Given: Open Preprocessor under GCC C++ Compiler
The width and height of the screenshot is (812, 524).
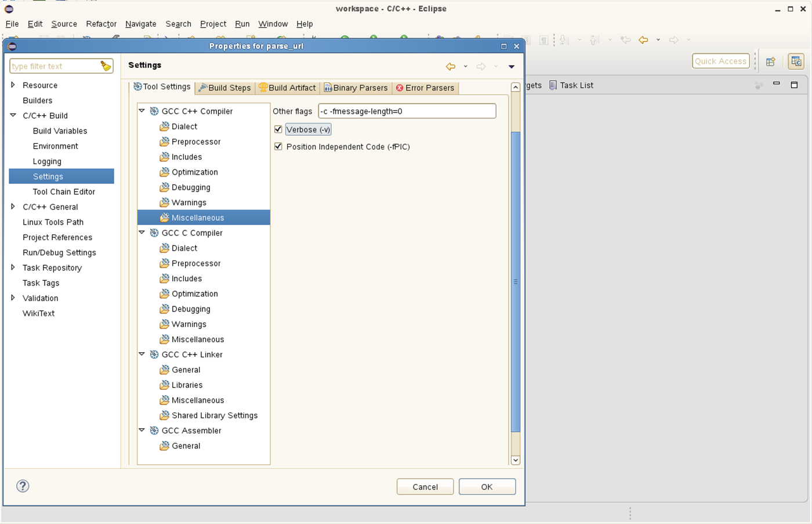Looking at the screenshot, I should click(196, 142).
